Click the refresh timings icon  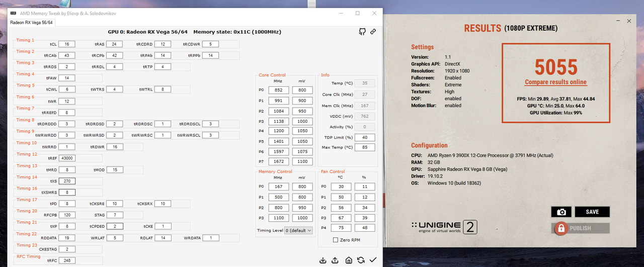coord(361,260)
